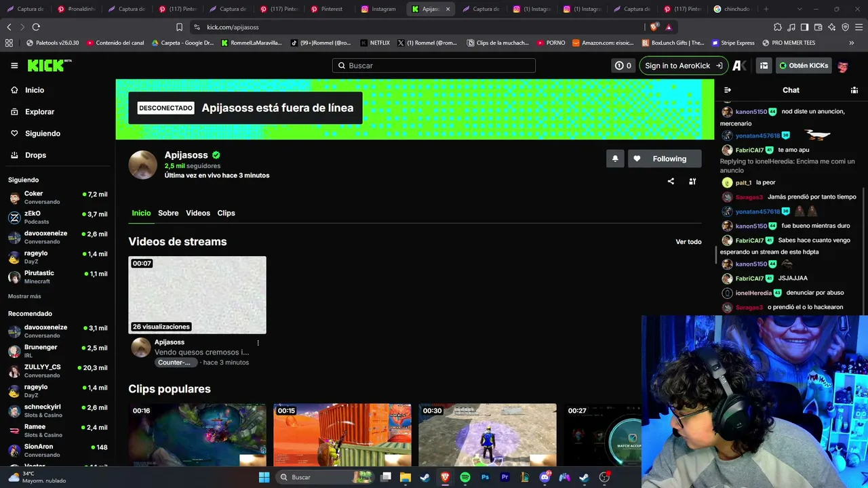Toggle the browser sidebar panel icon

(805, 27)
